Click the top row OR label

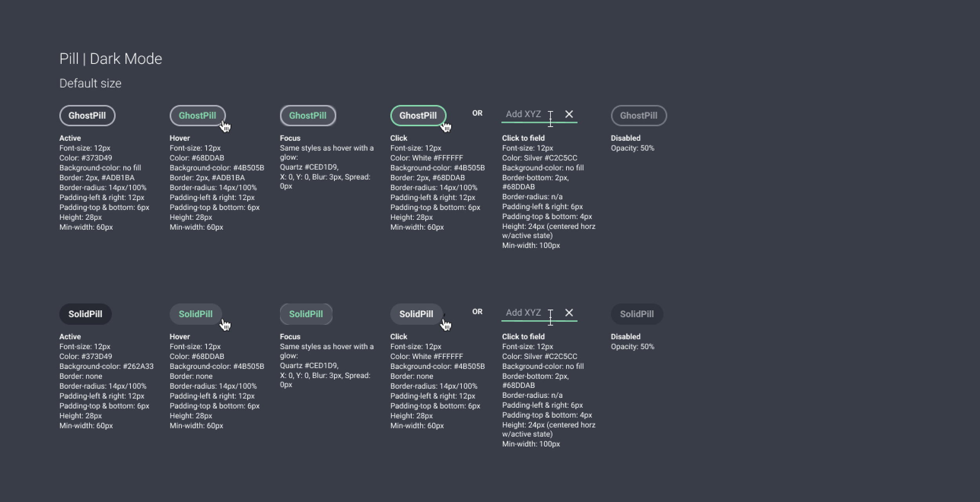tap(477, 113)
